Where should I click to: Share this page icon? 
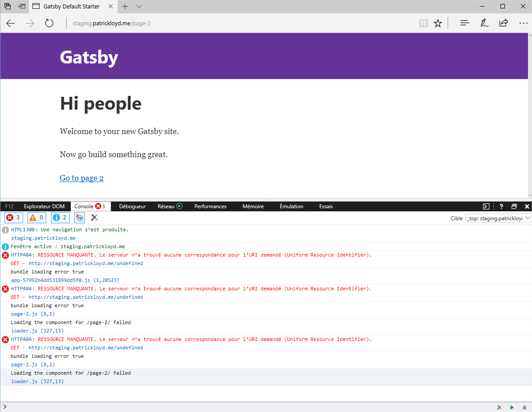(504, 23)
